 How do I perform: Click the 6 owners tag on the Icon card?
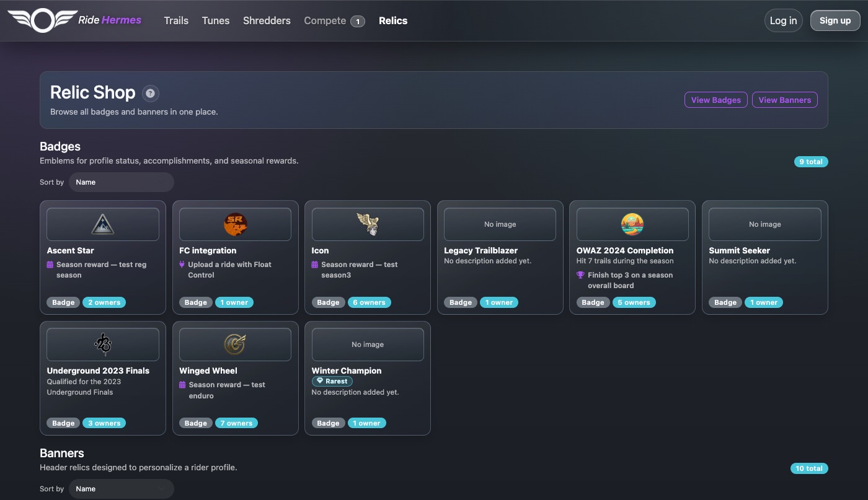(x=368, y=302)
